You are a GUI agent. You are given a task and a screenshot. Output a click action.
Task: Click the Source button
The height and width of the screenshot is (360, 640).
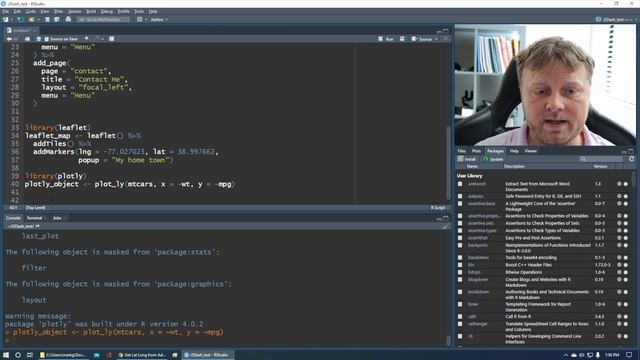[x=422, y=39]
